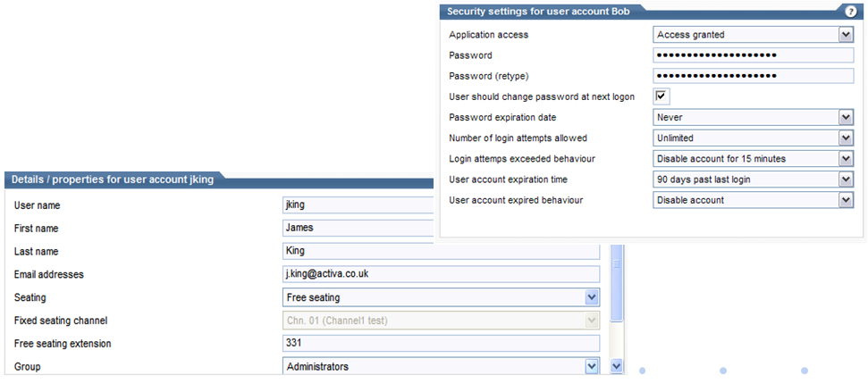Open Application access dropdown
This screenshot has width=868, height=384.
pos(846,34)
